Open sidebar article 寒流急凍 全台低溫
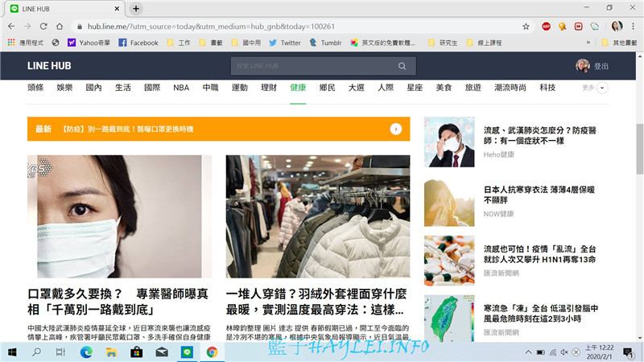Screen dimensions: 644x362 (540, 313)
